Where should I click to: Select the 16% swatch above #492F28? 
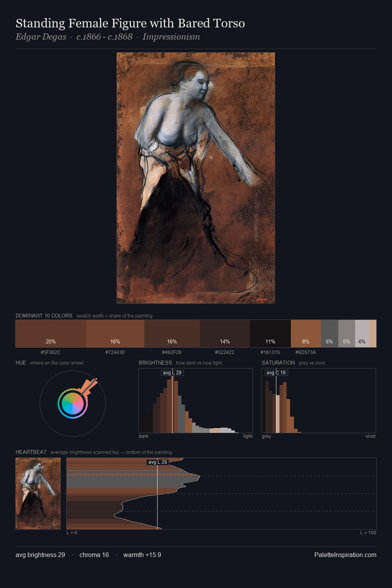(x=172, y=334)
